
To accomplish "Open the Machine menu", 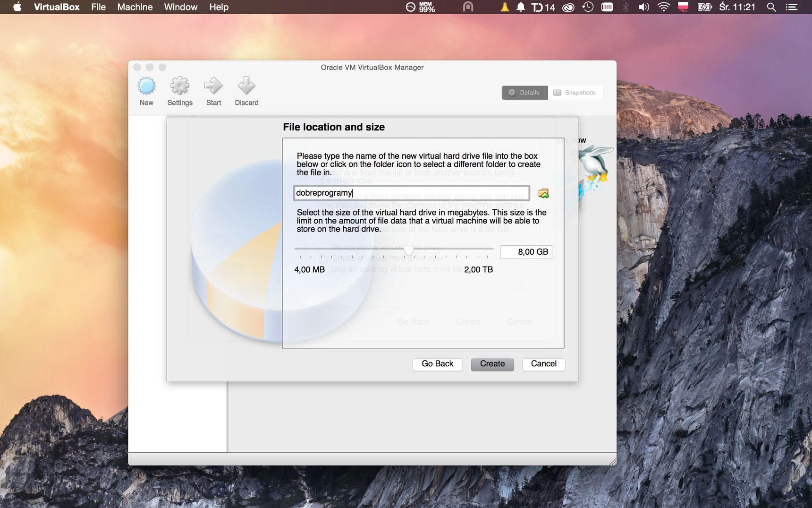I will click(135, 7).
